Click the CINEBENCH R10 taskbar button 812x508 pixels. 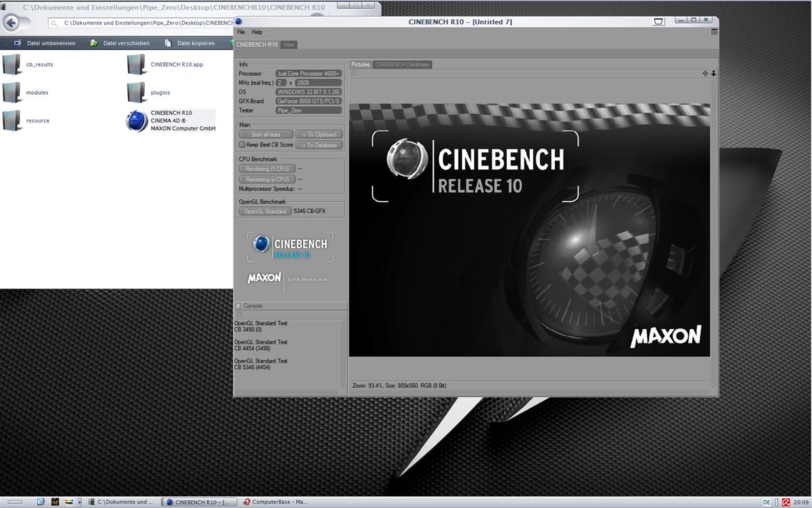[200, 502]
